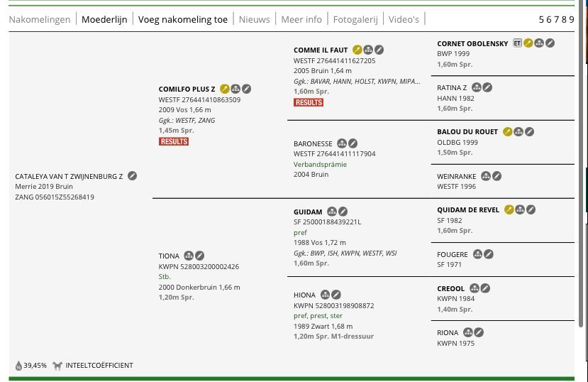Click yellow stallion icon beside Balou du Rouet

[x=507, y=131]
